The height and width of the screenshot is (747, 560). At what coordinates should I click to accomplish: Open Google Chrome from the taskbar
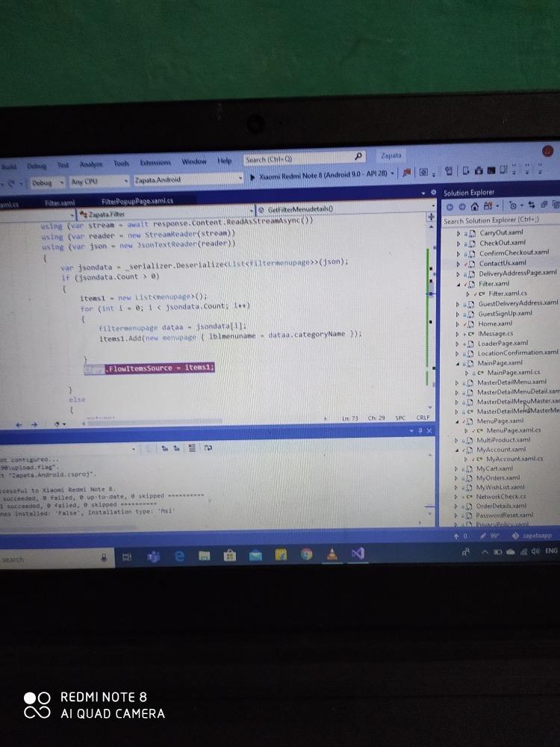[x=306, y=554]
